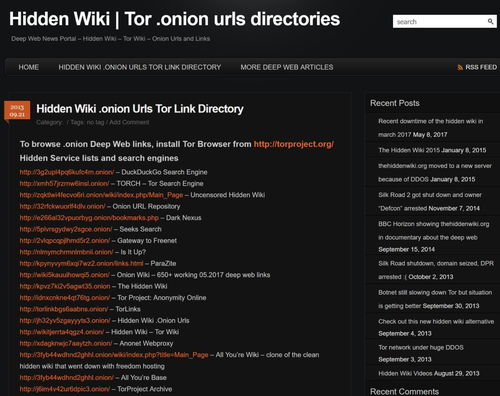Open recent post Tor network under huge DDOS
The height and width of the screenshot is (396, 500).
pyautogui.click(x=421, y=347)
